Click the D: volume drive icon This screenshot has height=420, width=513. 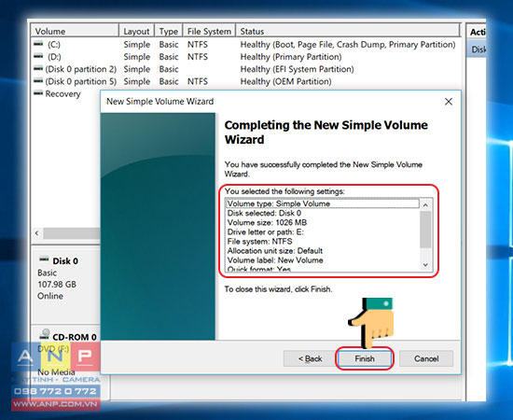tap(38, 56)
